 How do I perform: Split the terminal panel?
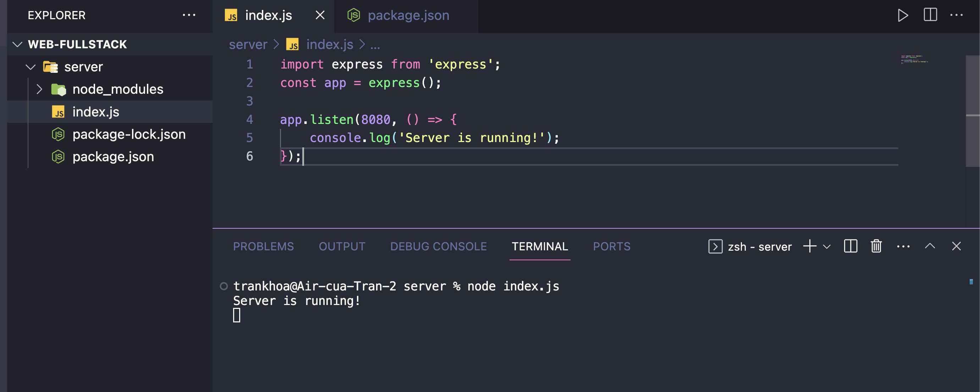tap(850, 246)
